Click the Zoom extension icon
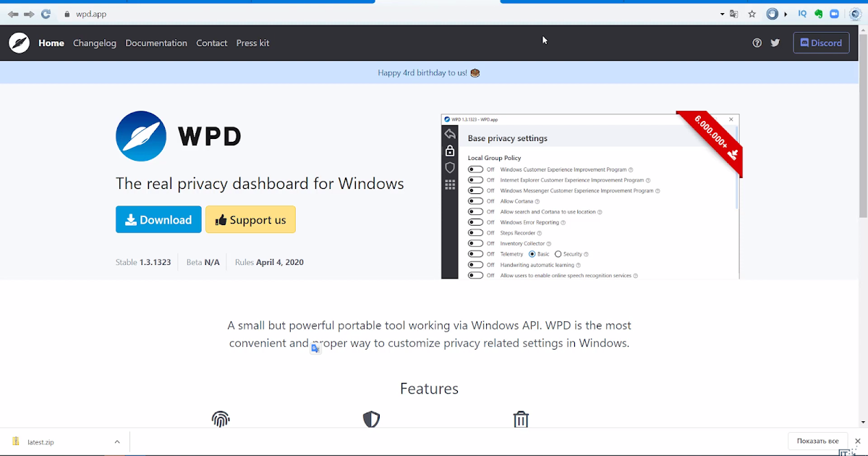 tap(833, 14)
